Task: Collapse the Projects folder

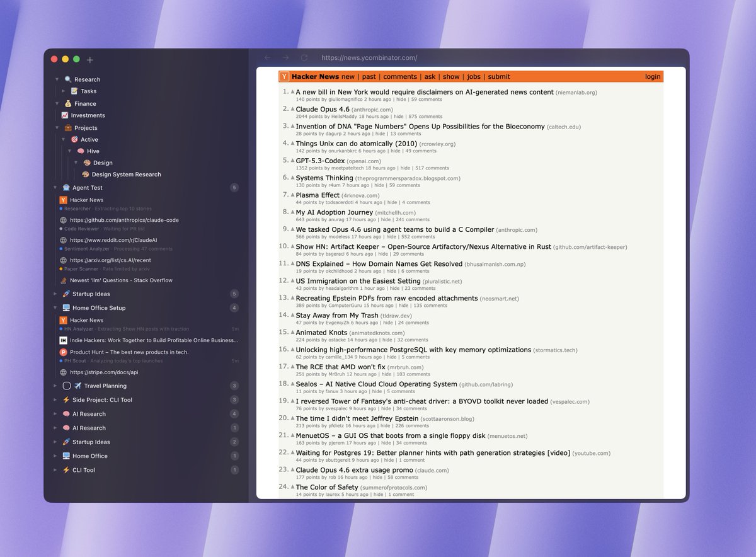Action: point(57,128)
